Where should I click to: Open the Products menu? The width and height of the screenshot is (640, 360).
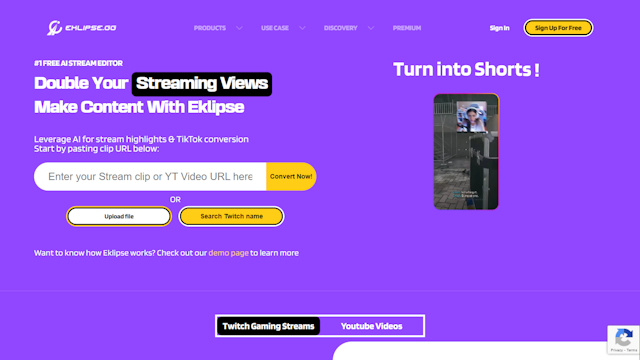[210, 28]
